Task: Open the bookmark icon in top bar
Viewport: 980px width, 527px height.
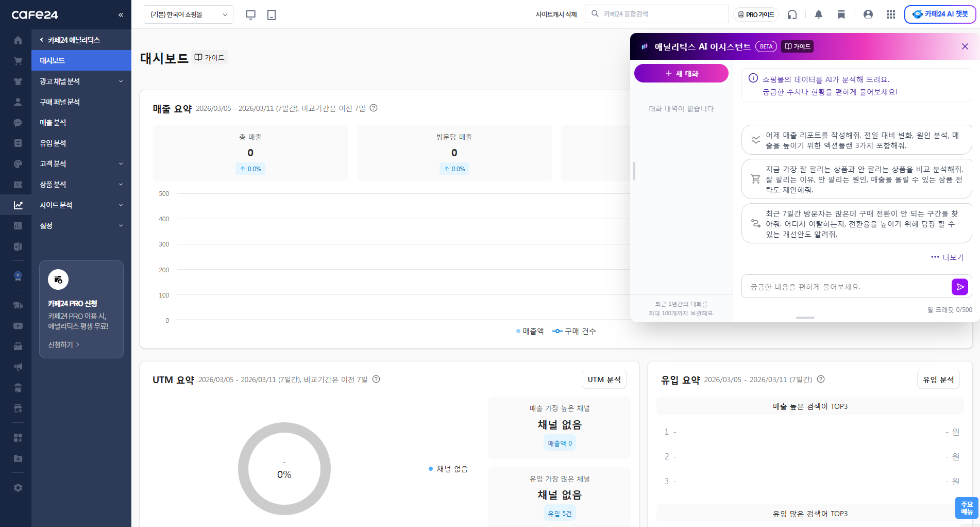Action: (x=841, y=14)
